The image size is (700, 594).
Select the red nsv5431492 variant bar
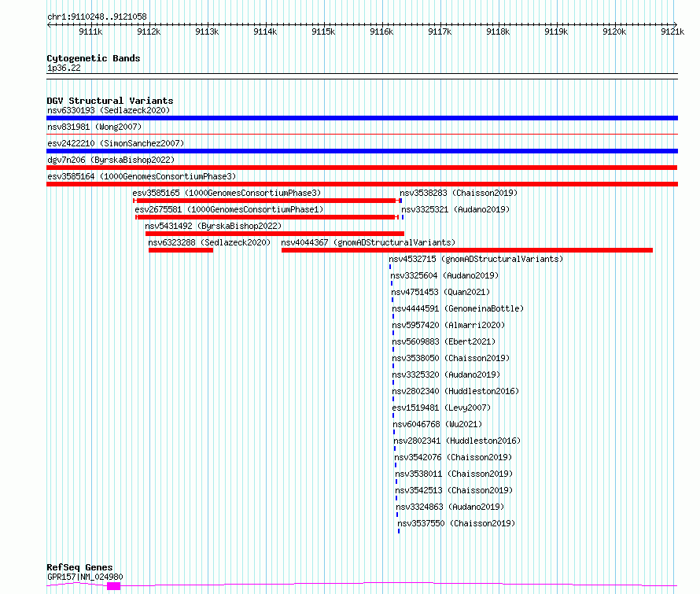point(275,234)
